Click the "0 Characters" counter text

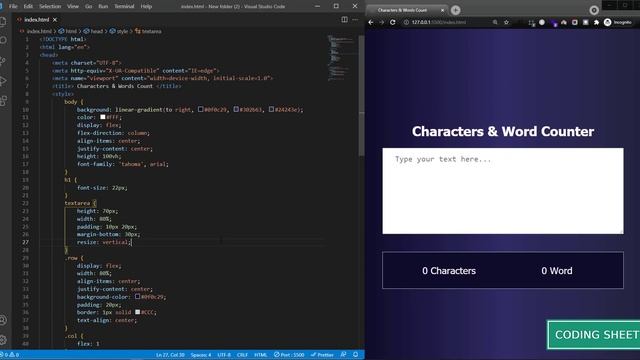pyautogui.click(x=449, y=271)
